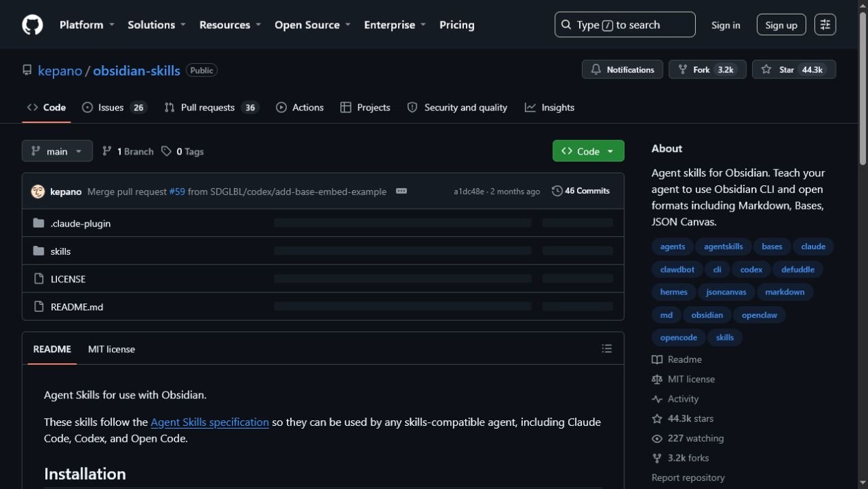Screen dimensions: 868x489
Task: Click the magnifier icon in search box
Action: 566,25
